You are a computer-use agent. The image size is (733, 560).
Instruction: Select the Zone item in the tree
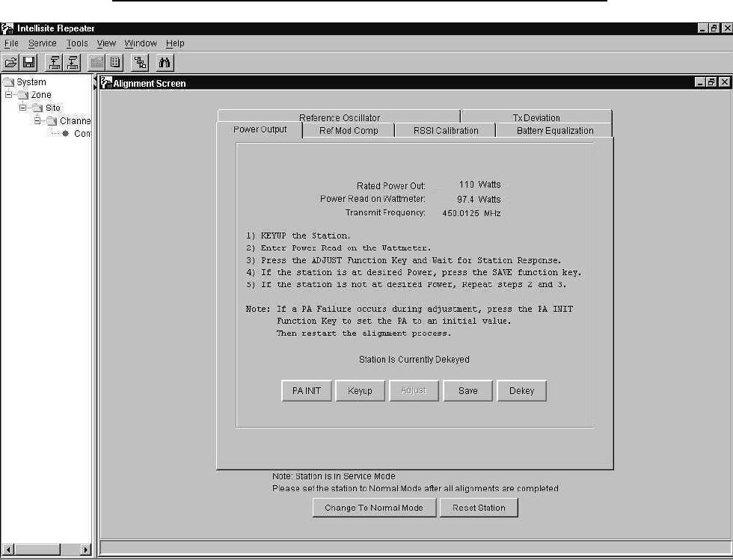[41, 95]
